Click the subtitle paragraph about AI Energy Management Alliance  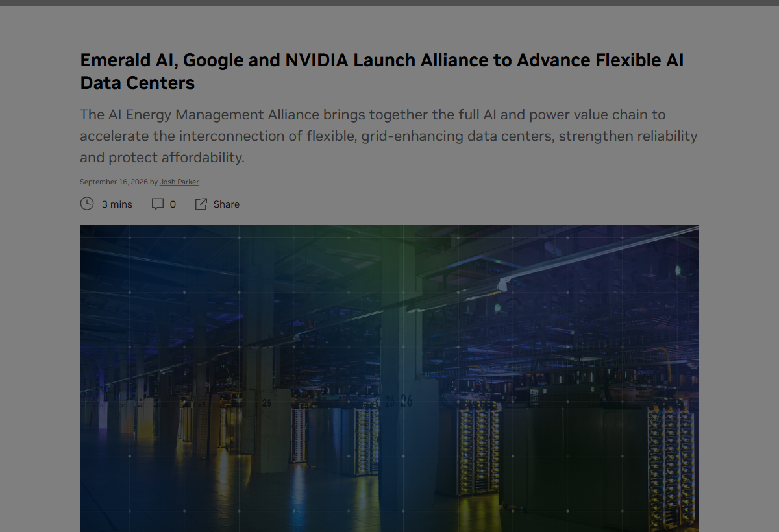point(388,136)
